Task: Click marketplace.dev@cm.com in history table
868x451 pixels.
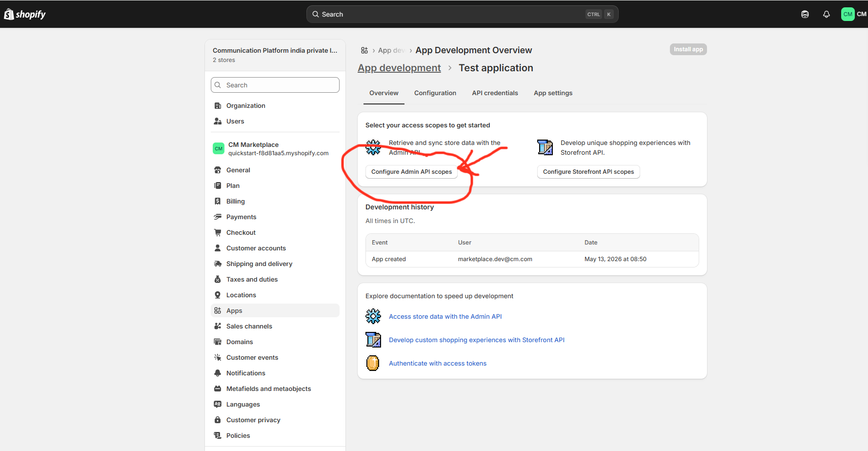Action: point(495,259)
